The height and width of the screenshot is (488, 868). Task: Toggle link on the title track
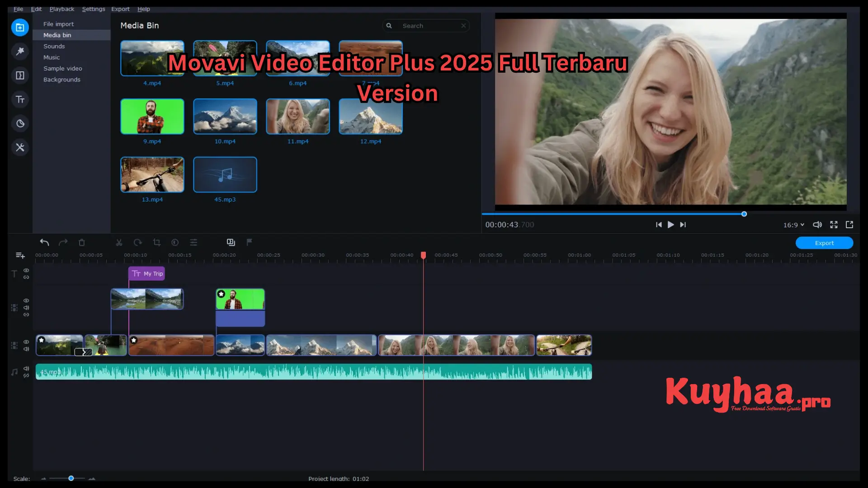click(x=27, y=278)
